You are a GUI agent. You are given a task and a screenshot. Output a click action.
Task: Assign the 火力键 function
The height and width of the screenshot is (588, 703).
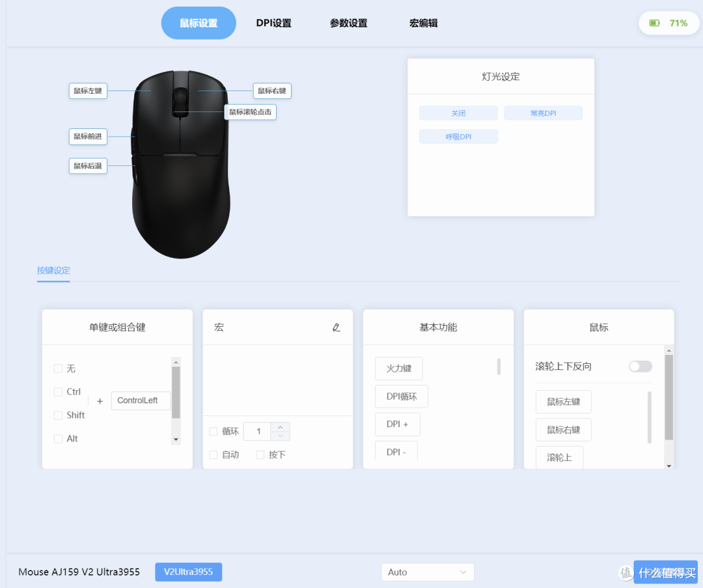click(x=398, y=368)
